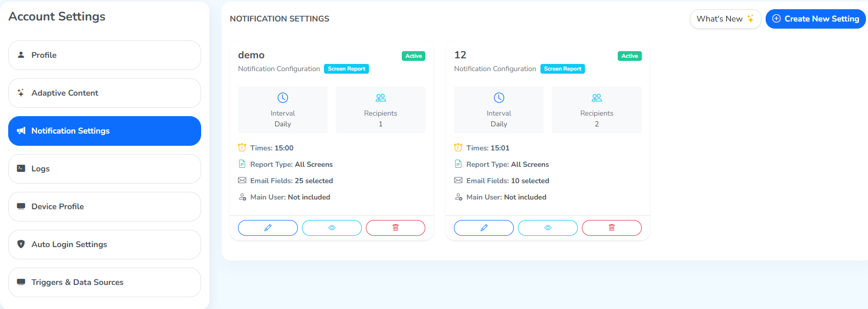Open What's New announcements

point(725,19)
